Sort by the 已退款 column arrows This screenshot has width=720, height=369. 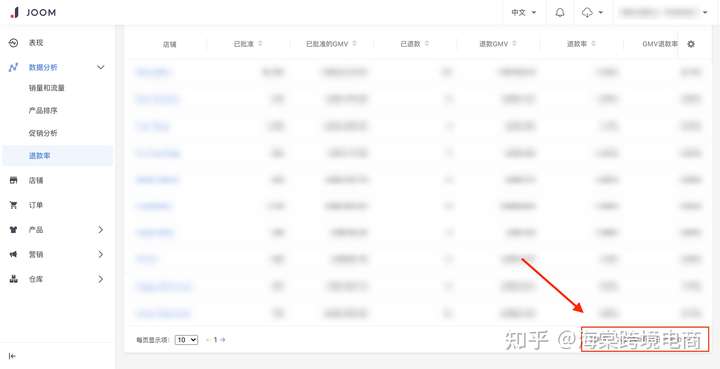427,44
